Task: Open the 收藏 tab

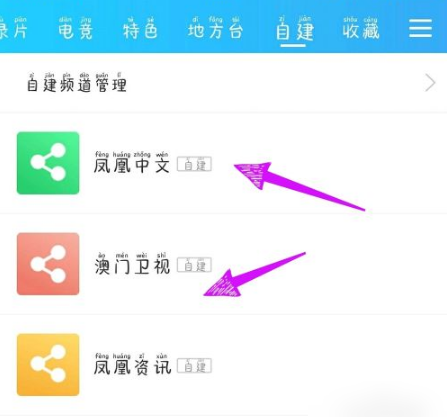Action: pos(361,29)
